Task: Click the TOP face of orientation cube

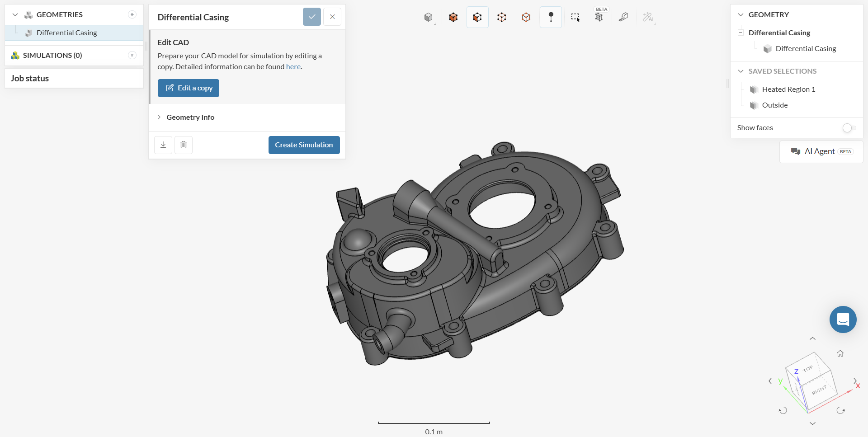Action: point(807,369)
